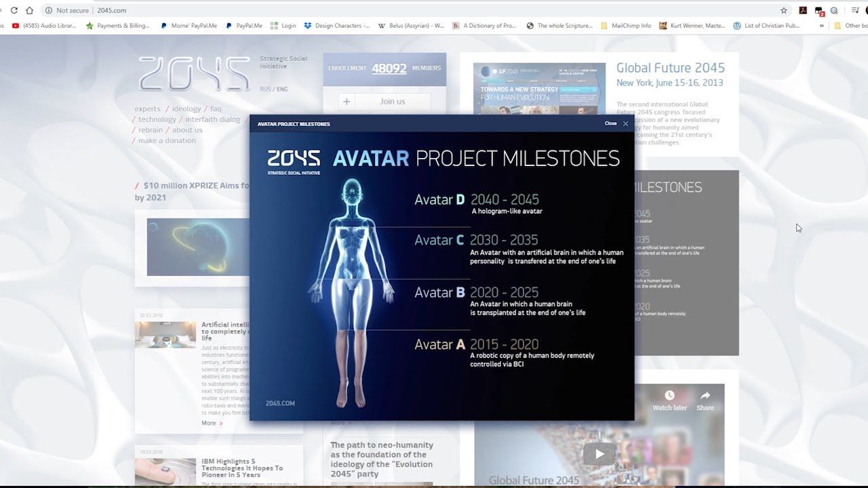Click the video Share arrow icon

[705, 396]
